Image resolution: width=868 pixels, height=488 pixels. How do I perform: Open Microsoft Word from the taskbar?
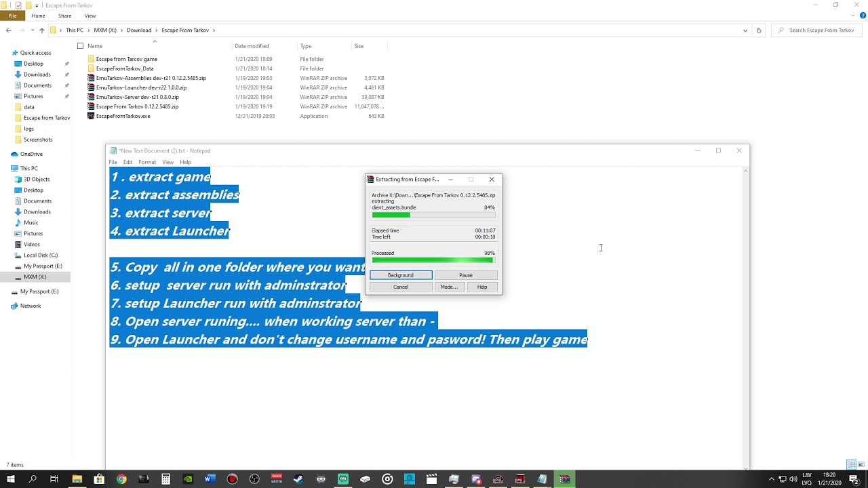click(210, 479)
